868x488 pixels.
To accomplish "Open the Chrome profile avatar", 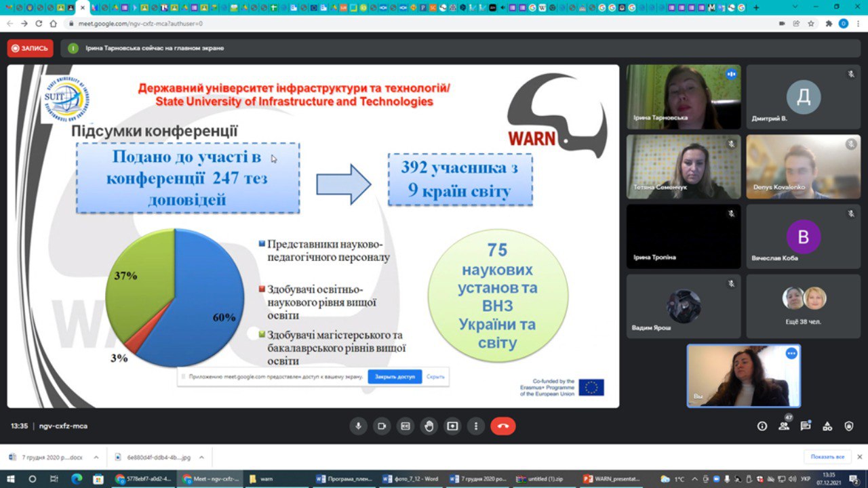I will coord(844,23).
